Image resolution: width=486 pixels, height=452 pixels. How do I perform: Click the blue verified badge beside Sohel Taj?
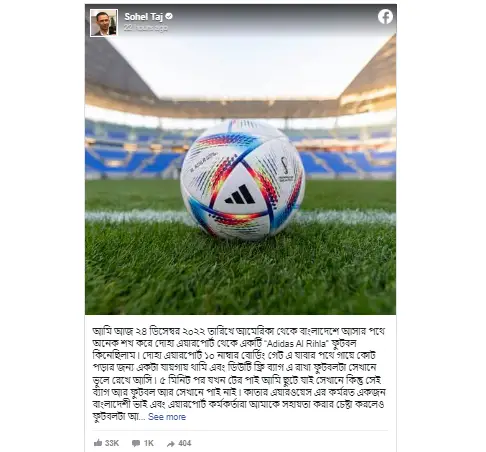[x=169, y=16]
